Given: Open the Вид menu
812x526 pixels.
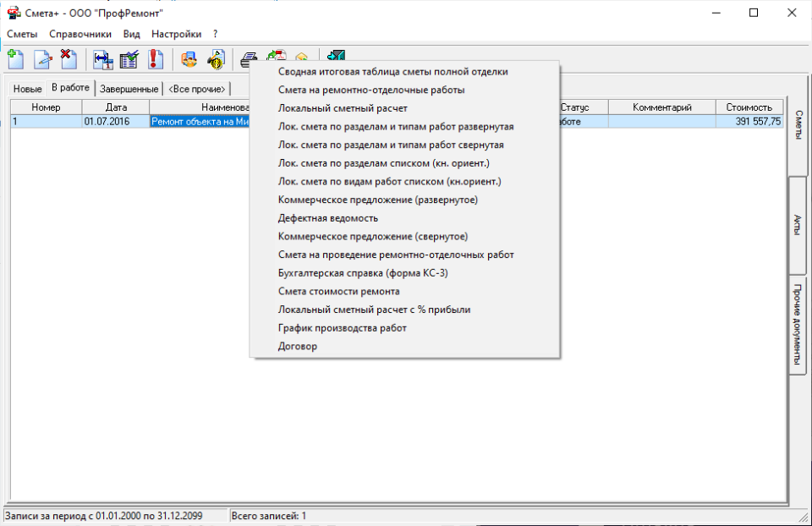Looking at the screenshot, I should click(132, 34).
